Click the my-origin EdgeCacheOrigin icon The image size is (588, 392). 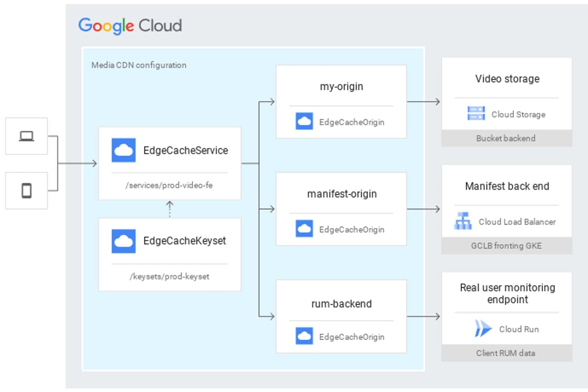(304, 122)
